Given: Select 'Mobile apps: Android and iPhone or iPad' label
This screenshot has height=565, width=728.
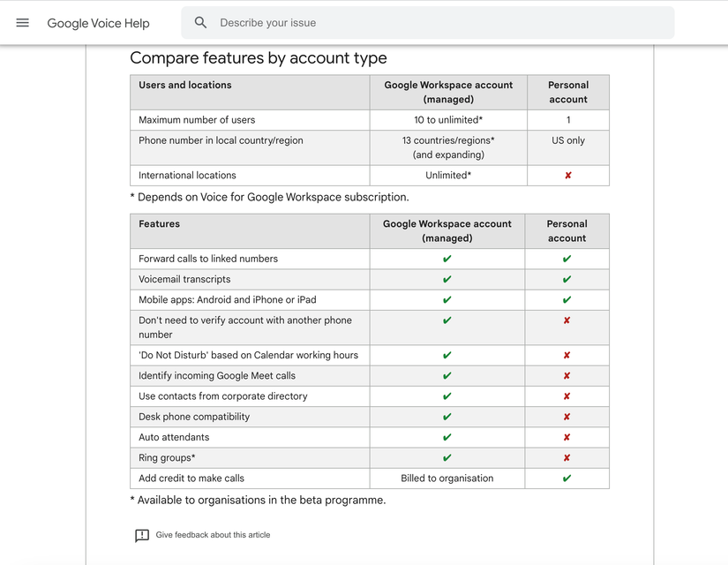Looking at the screenshot, I should pyautogui.click(x=228, y=299).
